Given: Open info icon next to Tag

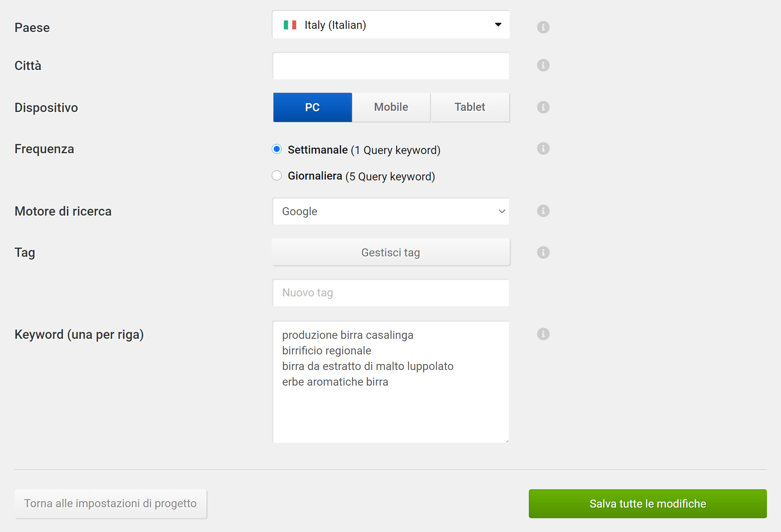Looking at the screenshot, I should pos(543,252).
